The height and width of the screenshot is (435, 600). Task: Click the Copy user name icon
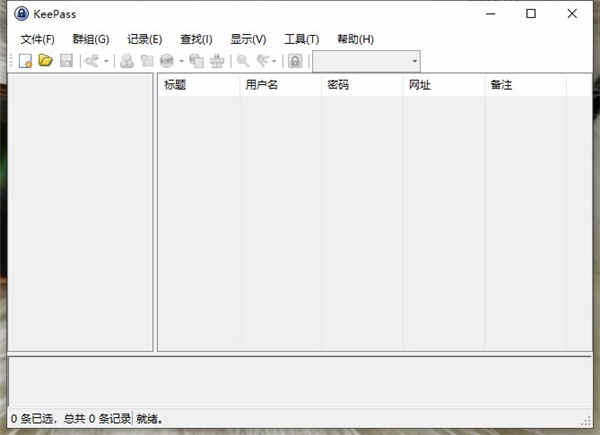pos(127,61)
